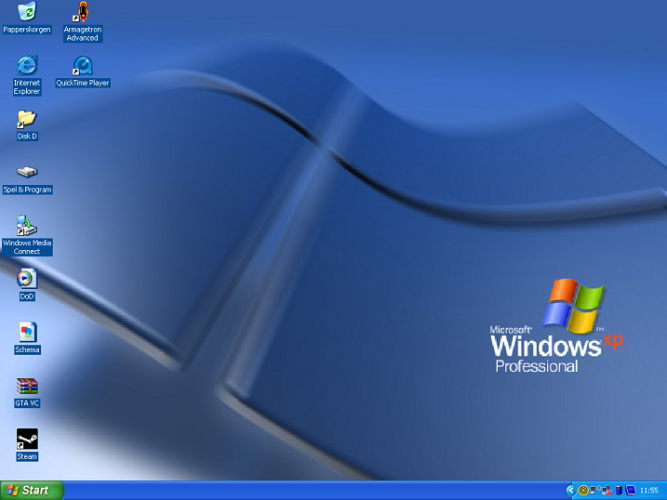Click the blue battery-shaped tray icon
Screen dimensions: 667x500
click(x=619, y=490)
